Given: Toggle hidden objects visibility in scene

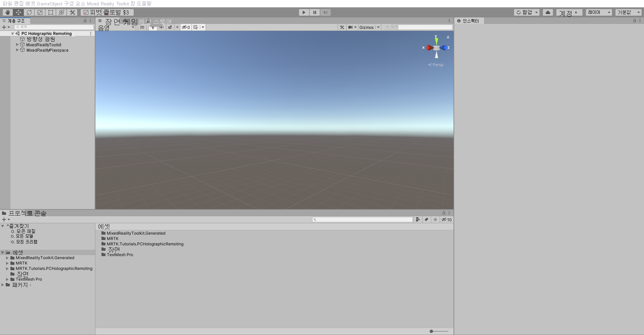Looking at the screenshot, I should click(x=186, y=28).
